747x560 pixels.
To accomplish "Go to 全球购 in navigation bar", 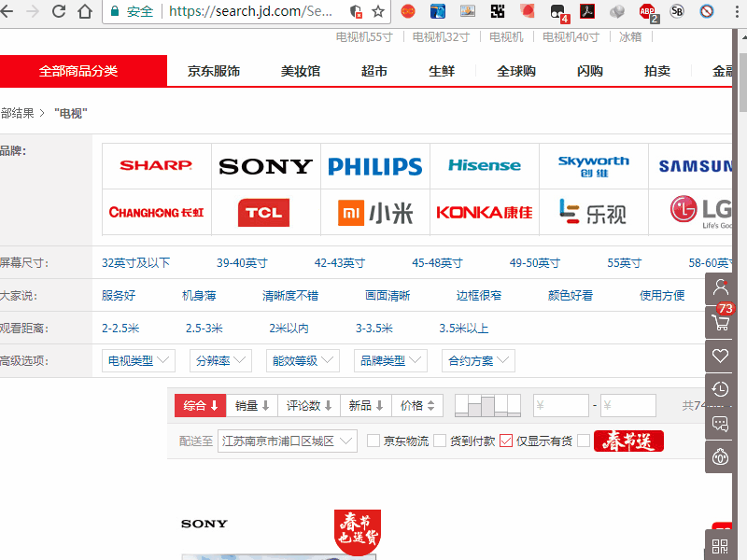I will tap(516, 72).
